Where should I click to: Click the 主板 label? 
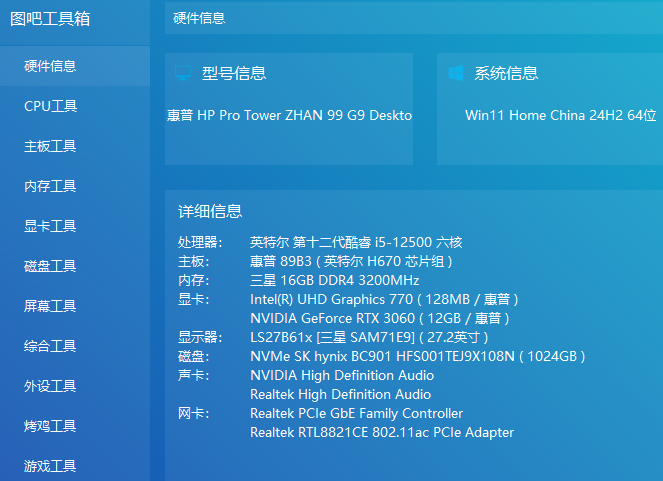[x=194, y=261]
